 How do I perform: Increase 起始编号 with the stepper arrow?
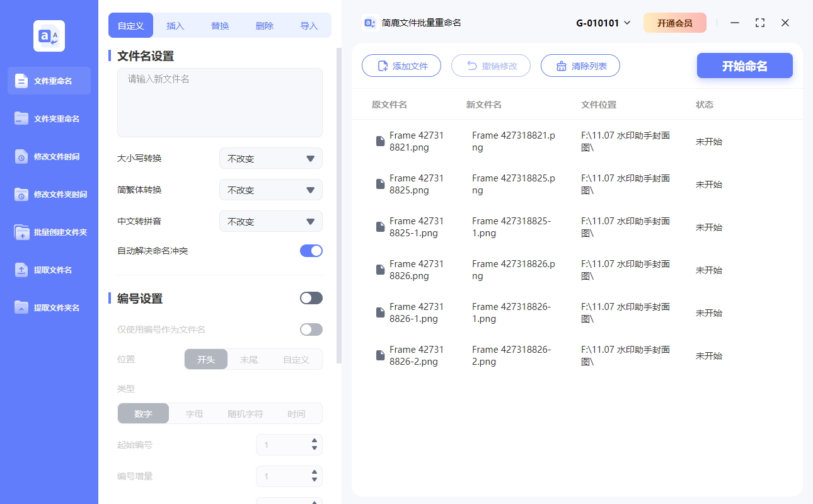click(314, 442)
